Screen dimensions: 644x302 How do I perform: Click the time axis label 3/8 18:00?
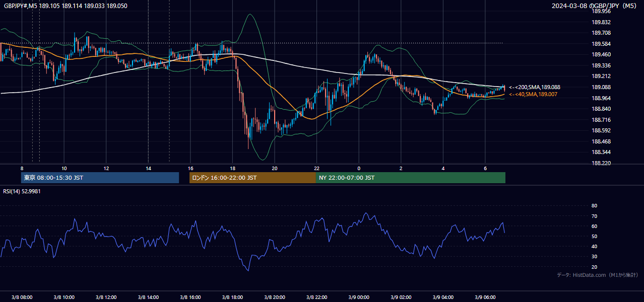click(x=232, y=297)
